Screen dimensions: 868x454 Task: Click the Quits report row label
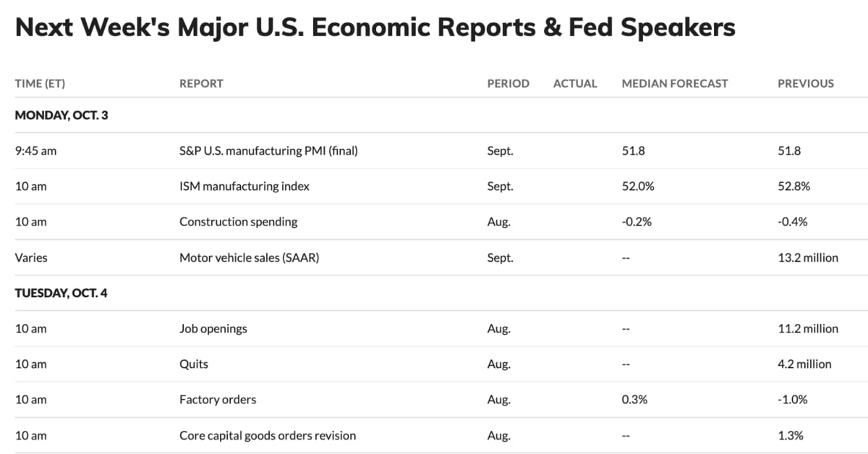pyautogui.click(x=193, y=364)
